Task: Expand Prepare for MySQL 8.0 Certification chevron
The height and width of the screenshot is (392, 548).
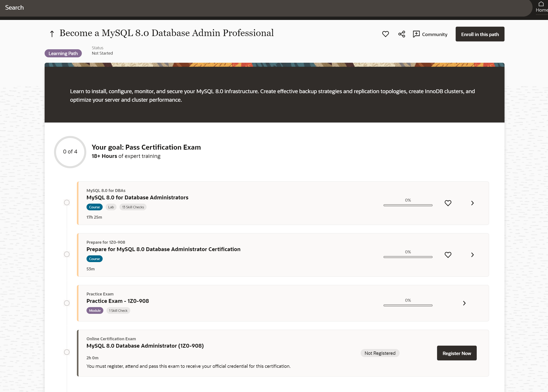Action: tap(472, 255)
